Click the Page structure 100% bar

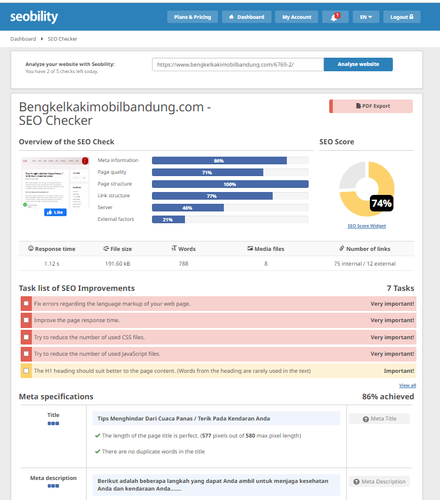(230, 184)
